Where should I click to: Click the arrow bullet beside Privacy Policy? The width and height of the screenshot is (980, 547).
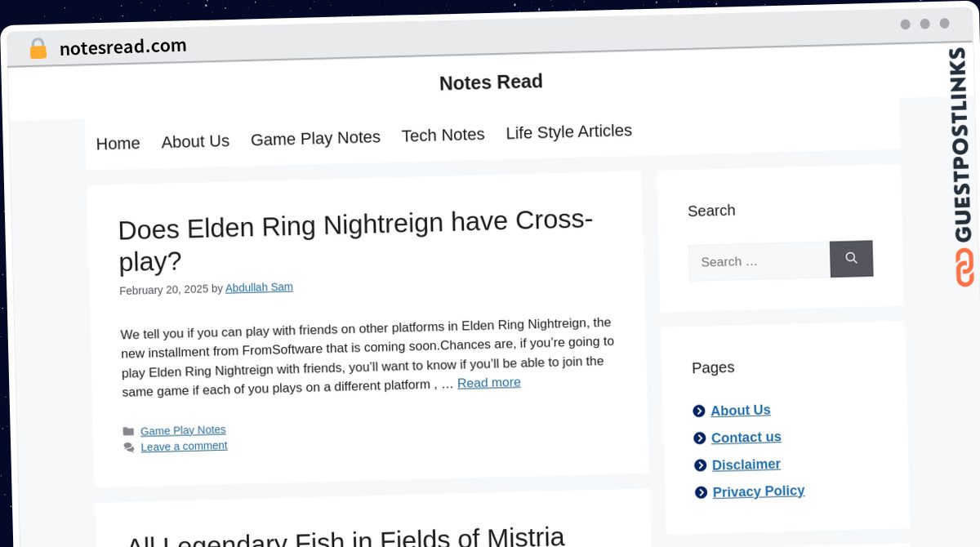pos(702,492)
